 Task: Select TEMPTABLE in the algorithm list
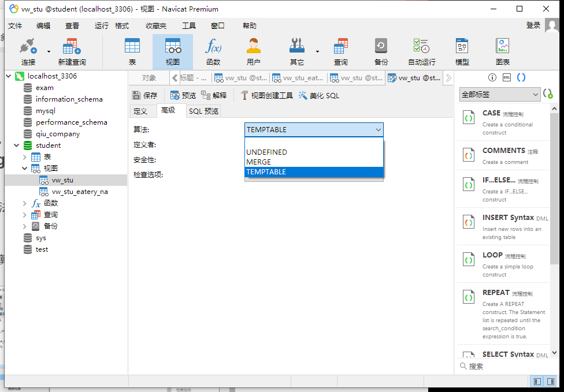click(x=314, y=171)
